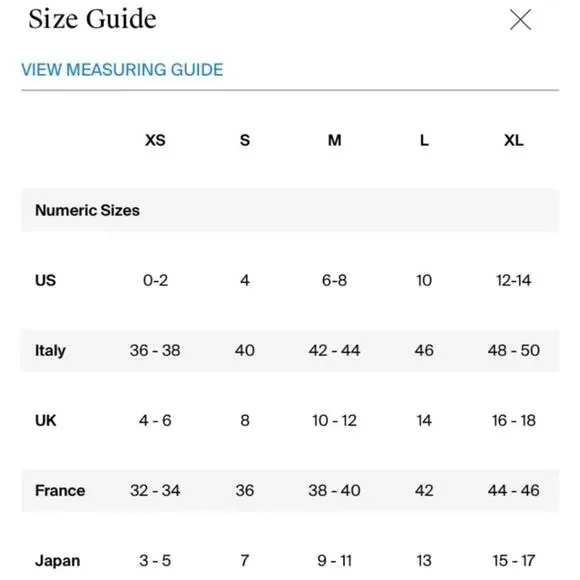Click the France row label

pyautogui.click(x=60, y=490)
